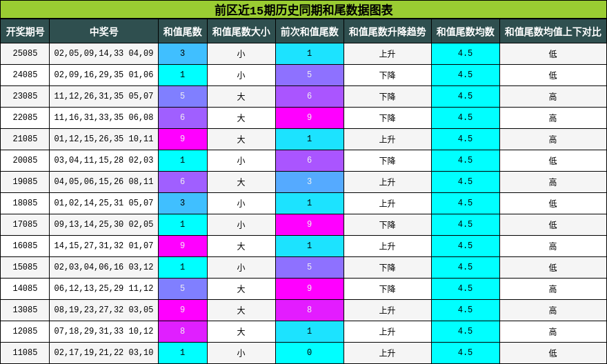The height and width of the screenshot is (364, 607).
Task: Select winning numbers 01,02,14,25,31 05,07
Action: [x=103, y=203]
